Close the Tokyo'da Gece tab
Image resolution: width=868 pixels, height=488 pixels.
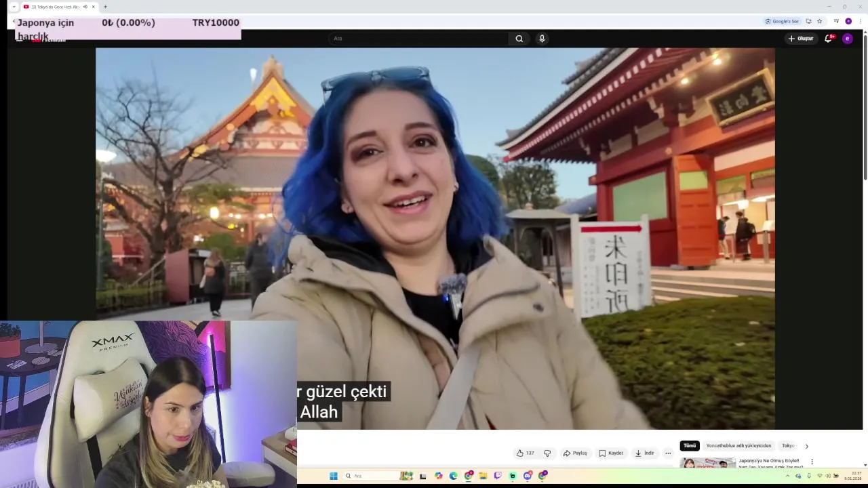pyautogui.click(x=94, y=7)
